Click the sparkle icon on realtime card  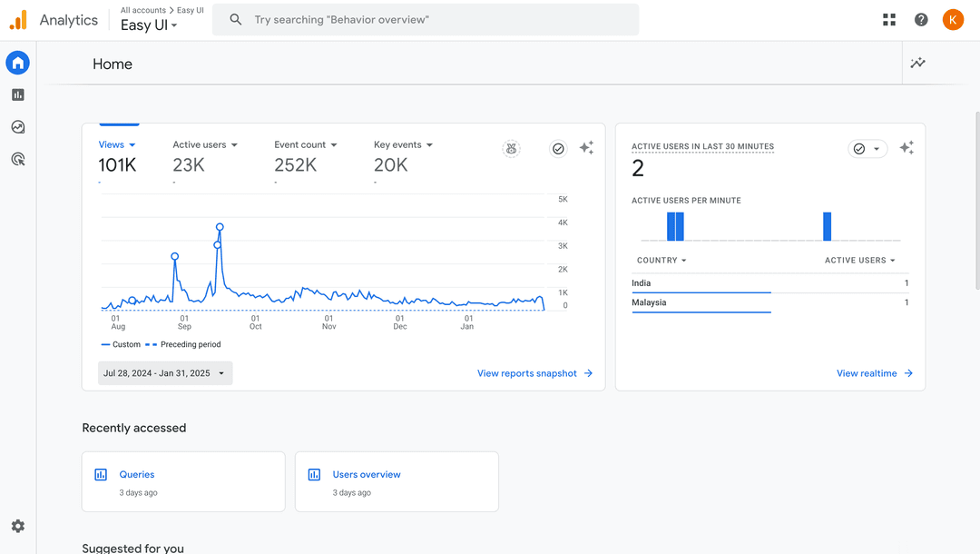[906, 148]
